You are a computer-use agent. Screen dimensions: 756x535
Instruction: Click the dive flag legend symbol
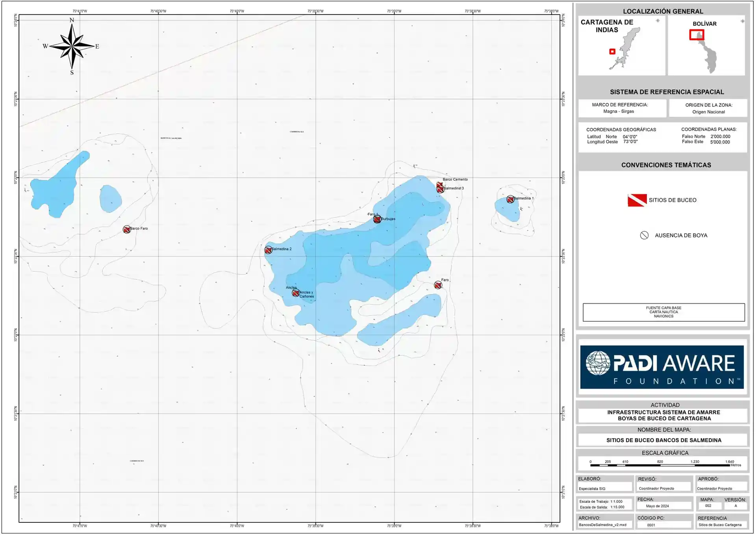click(x=637, y=200)
